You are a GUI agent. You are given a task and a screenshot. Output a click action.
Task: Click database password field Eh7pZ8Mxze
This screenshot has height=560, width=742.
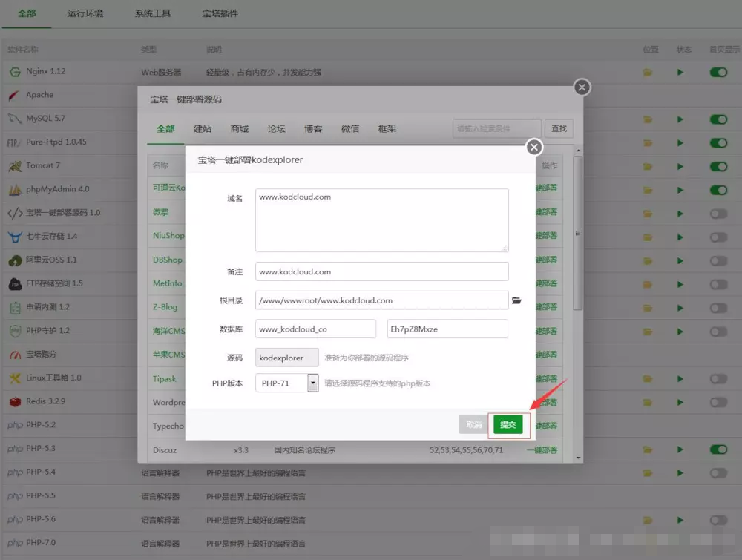(x=447, y=329)
